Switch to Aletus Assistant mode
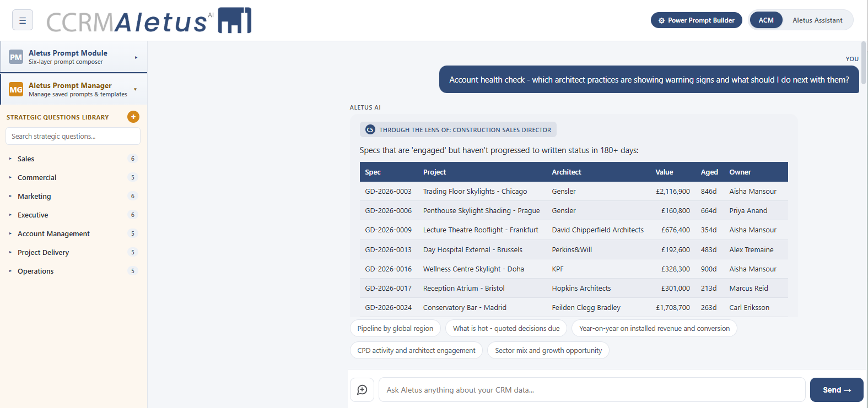 817,20
